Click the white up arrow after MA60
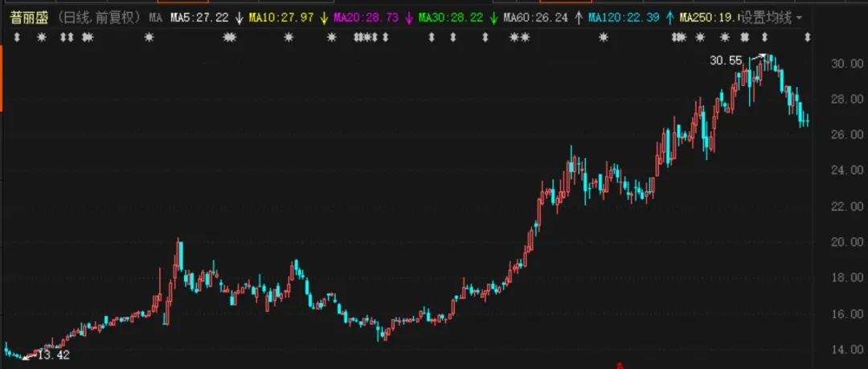The width and height of the screenshot is (868, 369). (x=579, y=18)
